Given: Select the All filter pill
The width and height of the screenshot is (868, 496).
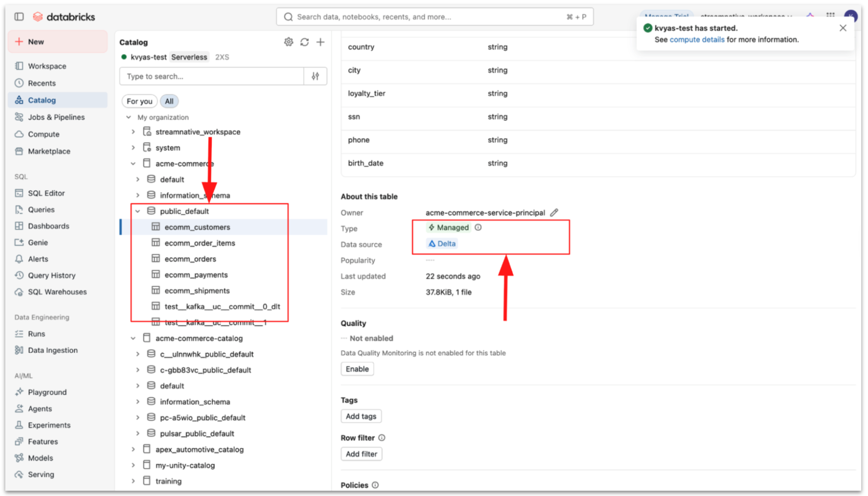Looking at the screenshot, I should [x=169, y=101].
